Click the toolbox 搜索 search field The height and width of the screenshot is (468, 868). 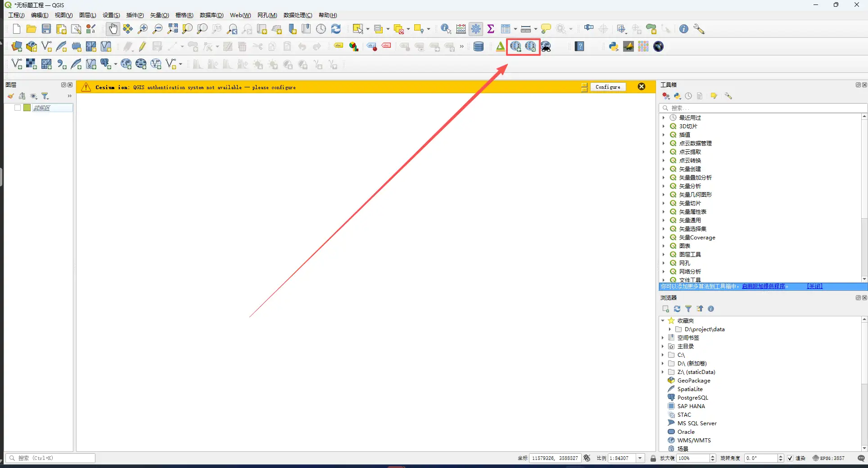tap(765, 108)
